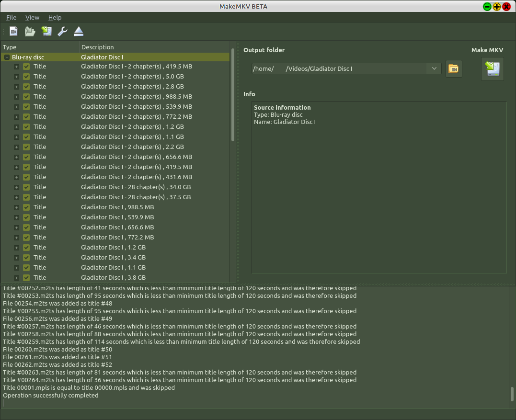Uncheck the 2.8 GB title
This screenshot has width=516, height=420.
coord(26,87)
